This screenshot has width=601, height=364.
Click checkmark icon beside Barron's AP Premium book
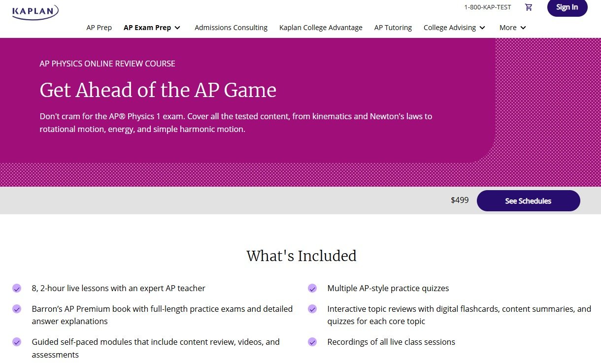click(x=17, y=309)
